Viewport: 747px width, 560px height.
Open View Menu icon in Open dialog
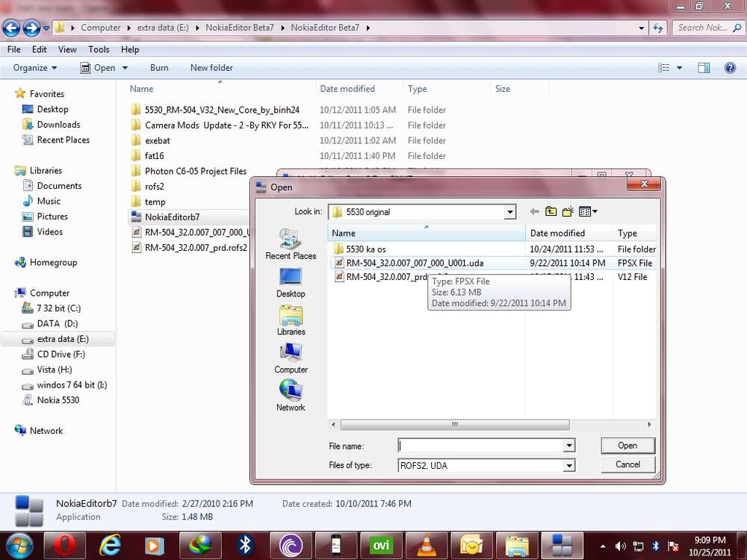(x=588, y=211)
